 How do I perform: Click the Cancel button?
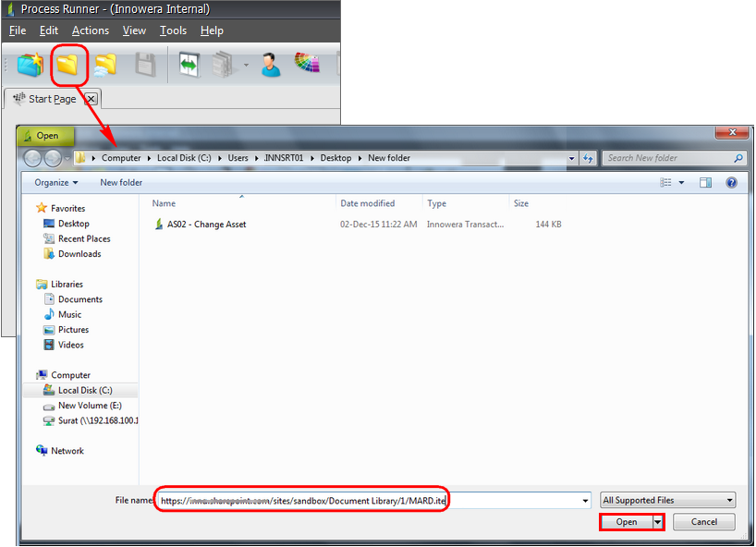[703, 522]
